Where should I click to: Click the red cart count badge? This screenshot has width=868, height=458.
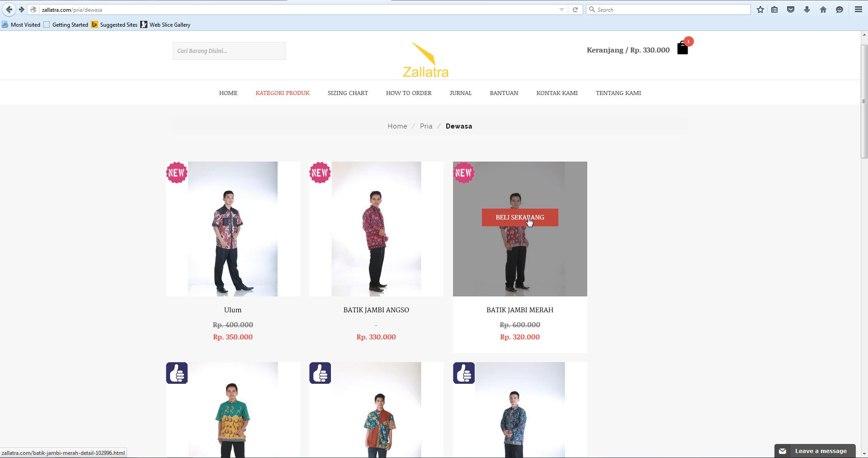[689, 41]
